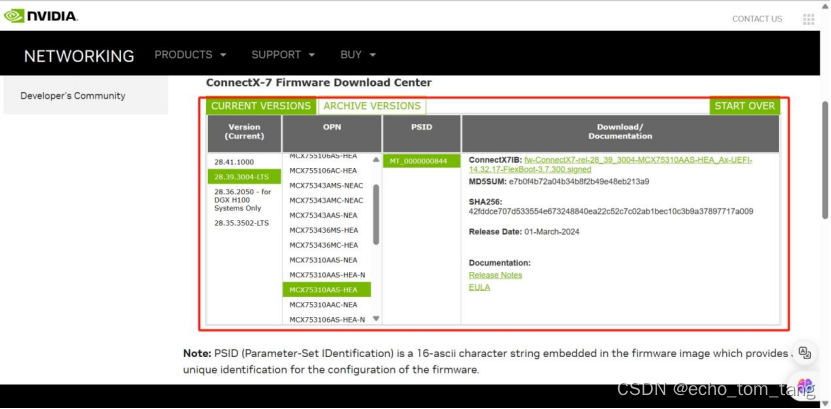Screen dimensions: 831x409
Task: Open Developer's Community in the sidebar
Action: [73, 96]
